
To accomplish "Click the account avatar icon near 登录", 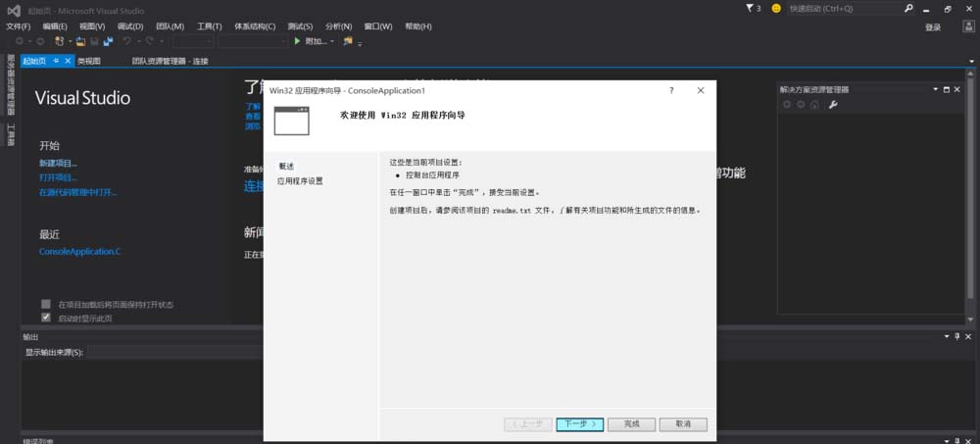I will pyautogui.click(x=967, y=26).
